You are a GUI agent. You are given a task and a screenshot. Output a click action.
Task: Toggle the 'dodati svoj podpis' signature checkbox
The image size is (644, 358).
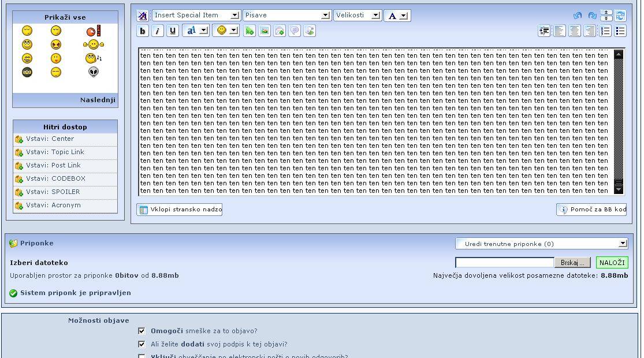(142, 344)
